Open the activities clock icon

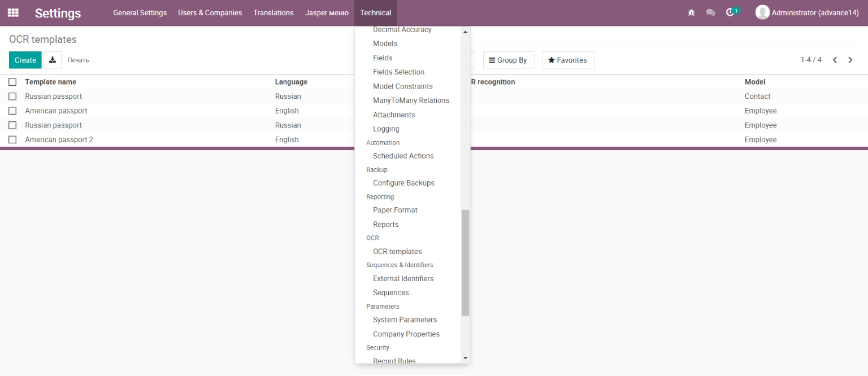pyautogui.click(x=731, y=12)
